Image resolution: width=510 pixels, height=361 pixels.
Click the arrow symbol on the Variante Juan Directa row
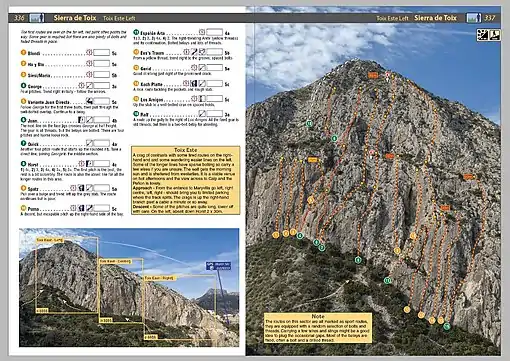[89, 101]
